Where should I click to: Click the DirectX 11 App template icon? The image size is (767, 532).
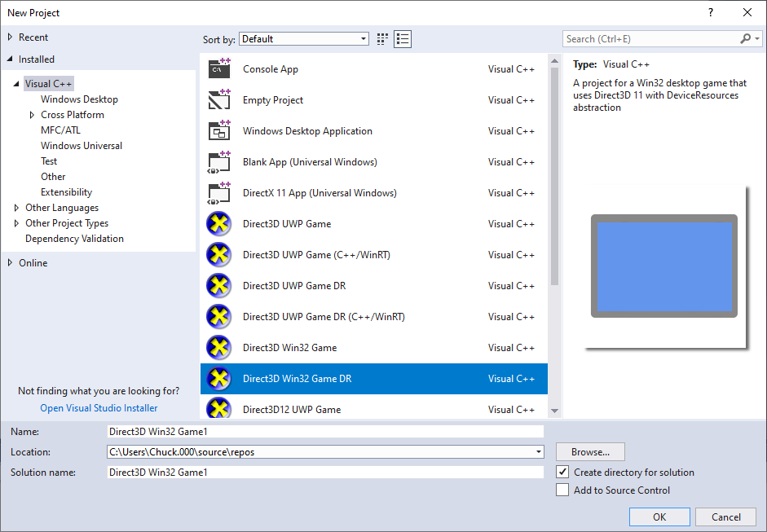[218, 192]
